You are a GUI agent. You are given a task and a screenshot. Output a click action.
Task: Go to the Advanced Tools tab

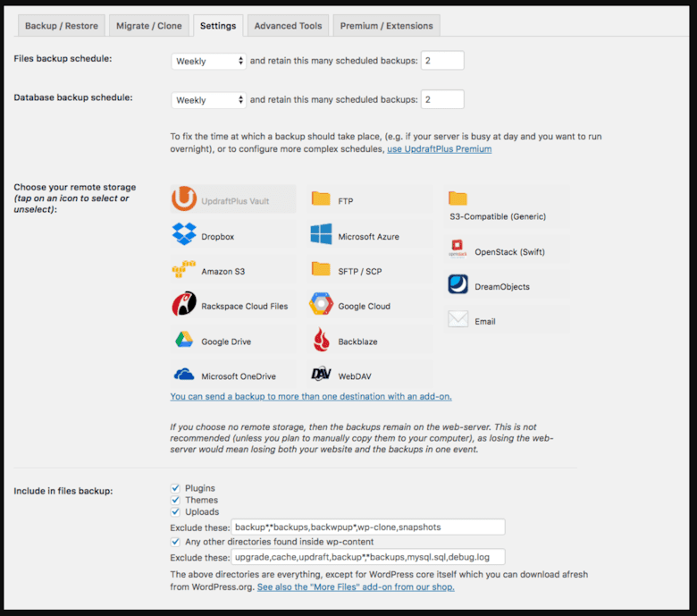pos(288,26)
